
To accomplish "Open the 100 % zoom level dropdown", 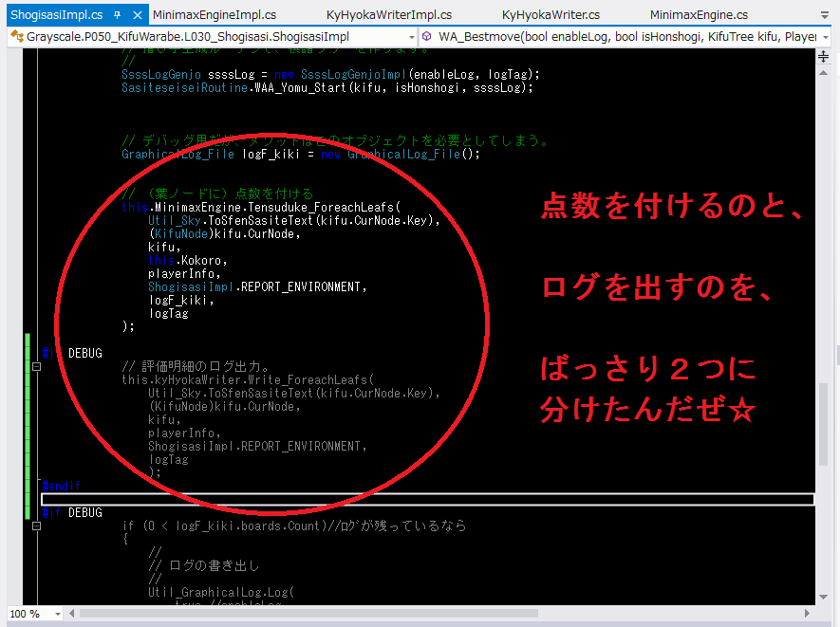I will 57,614.
